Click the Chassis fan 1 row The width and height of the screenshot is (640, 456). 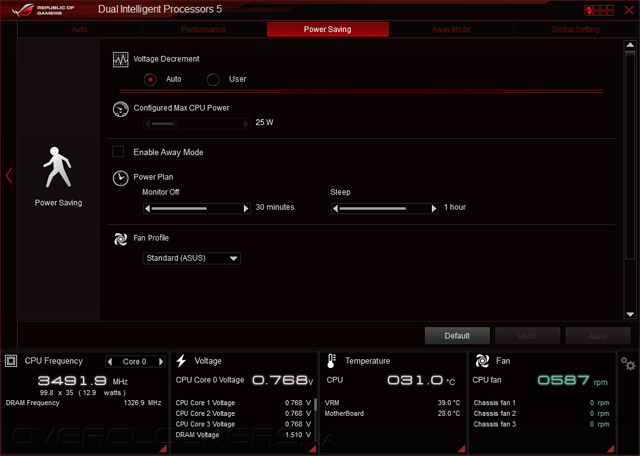[x=541, y=403]
